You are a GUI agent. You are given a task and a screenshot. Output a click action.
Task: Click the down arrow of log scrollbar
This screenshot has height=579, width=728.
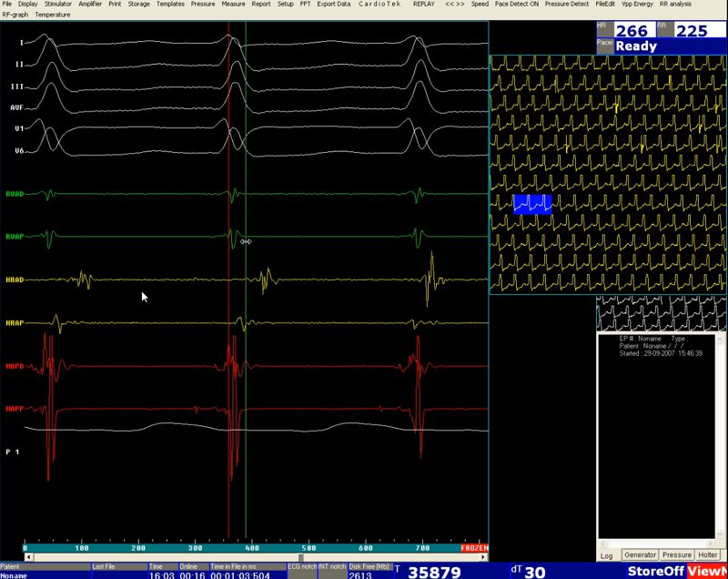pyautogui.click(x=719, y=534)
